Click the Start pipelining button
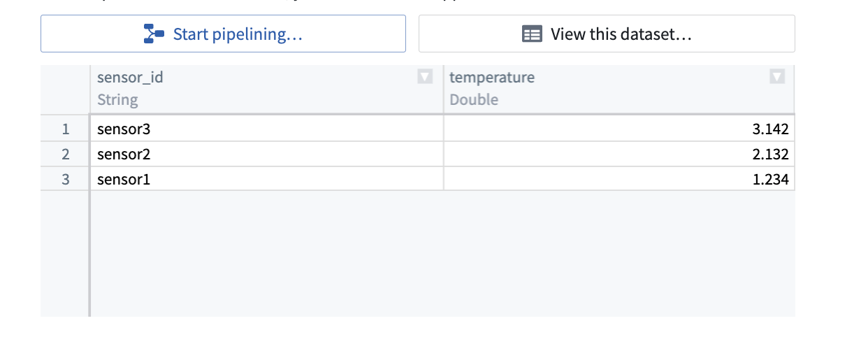868x337 pixels. click(223, 34)
